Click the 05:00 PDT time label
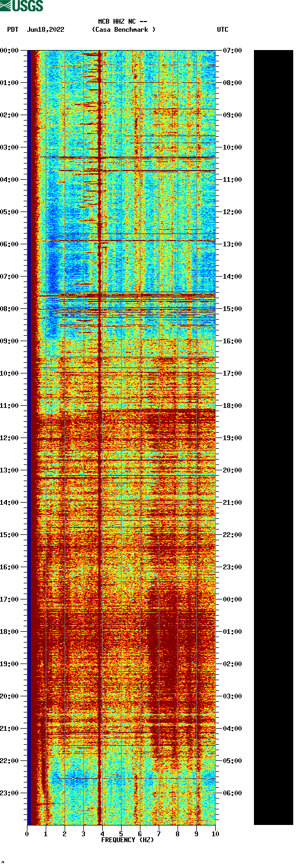The width and height of the screenshot is (297, 868). (10, 212)
